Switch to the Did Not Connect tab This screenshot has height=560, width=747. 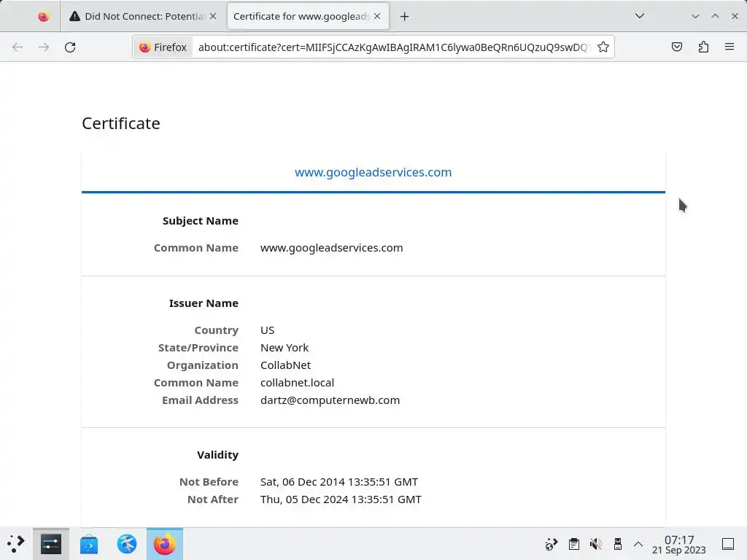tap(143, 16)
